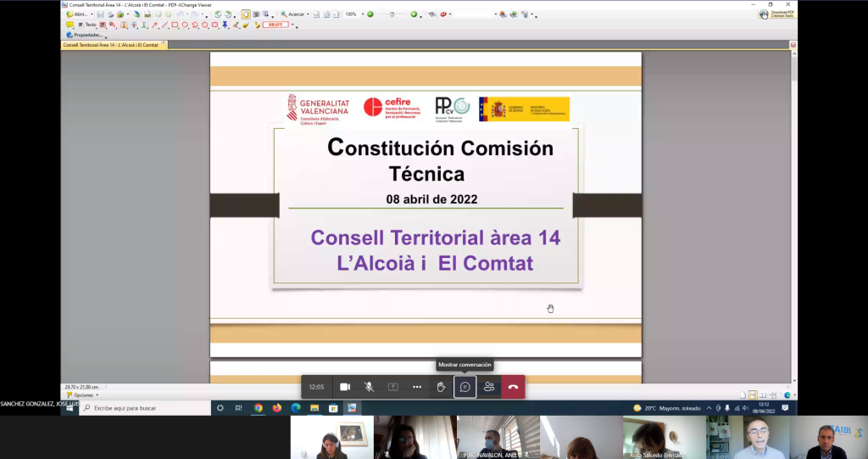Viewport: 868px width, 459px height.
Task: Toggle the camera in the meeting bar
Action: tap(345, 387)
